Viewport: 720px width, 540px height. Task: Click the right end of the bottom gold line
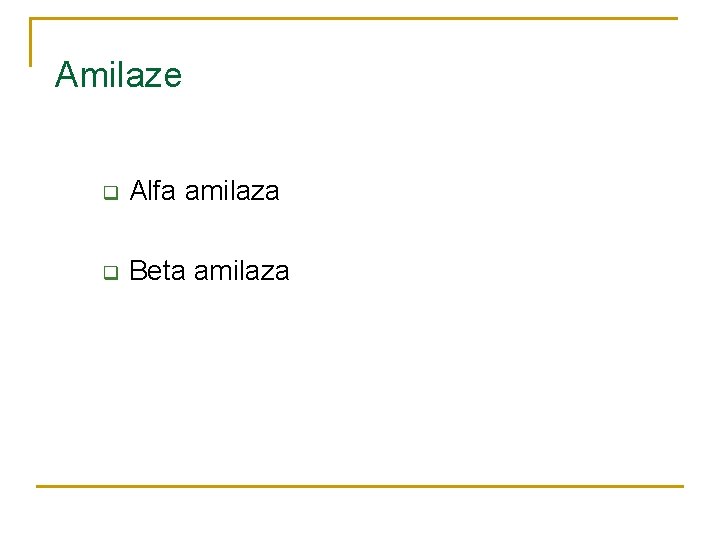pyautogui.click(x=681, y=486)
